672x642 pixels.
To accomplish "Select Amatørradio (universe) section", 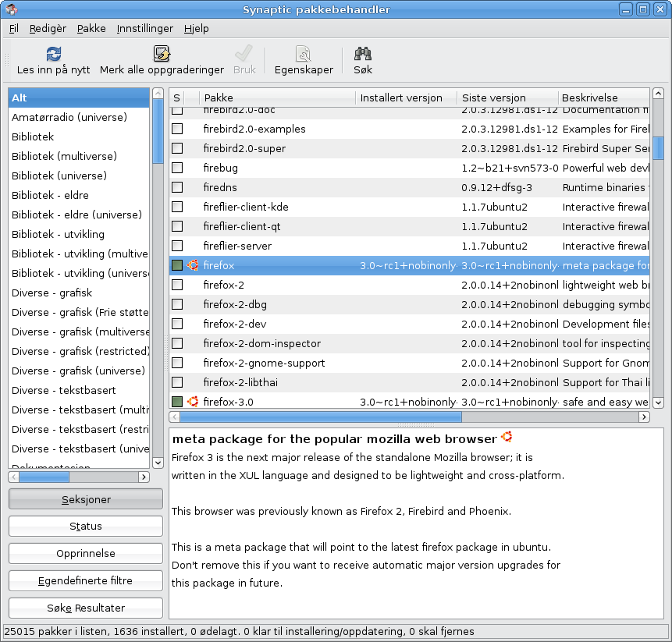I will click(79, 117).
